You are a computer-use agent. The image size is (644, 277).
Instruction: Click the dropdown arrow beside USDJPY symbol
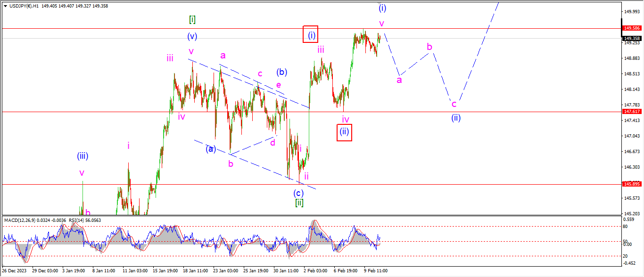coord(5,5)
